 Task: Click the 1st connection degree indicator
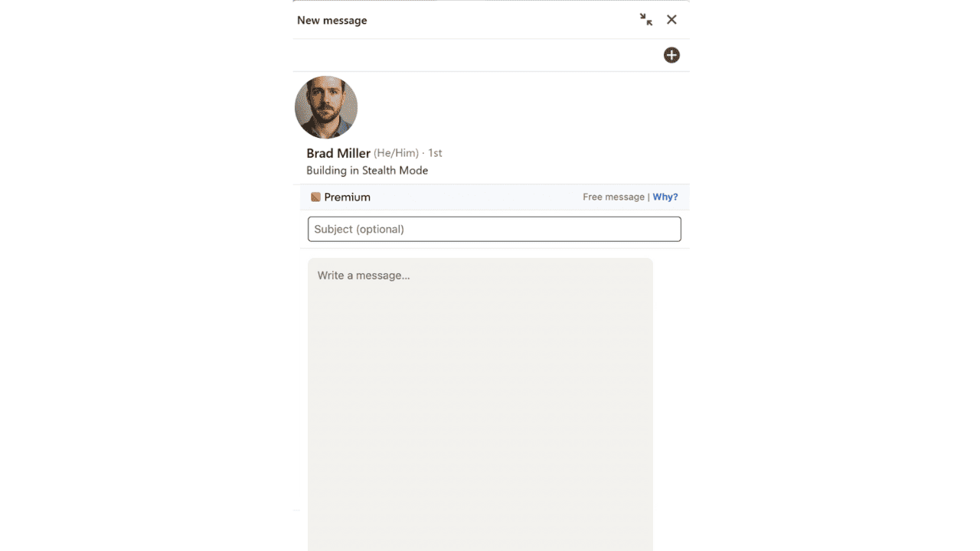point(436,153)
